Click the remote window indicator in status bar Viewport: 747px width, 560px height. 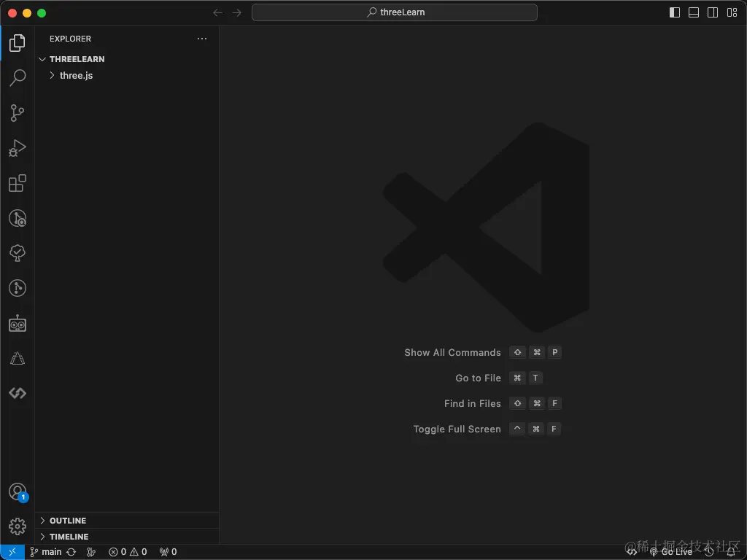12,552
